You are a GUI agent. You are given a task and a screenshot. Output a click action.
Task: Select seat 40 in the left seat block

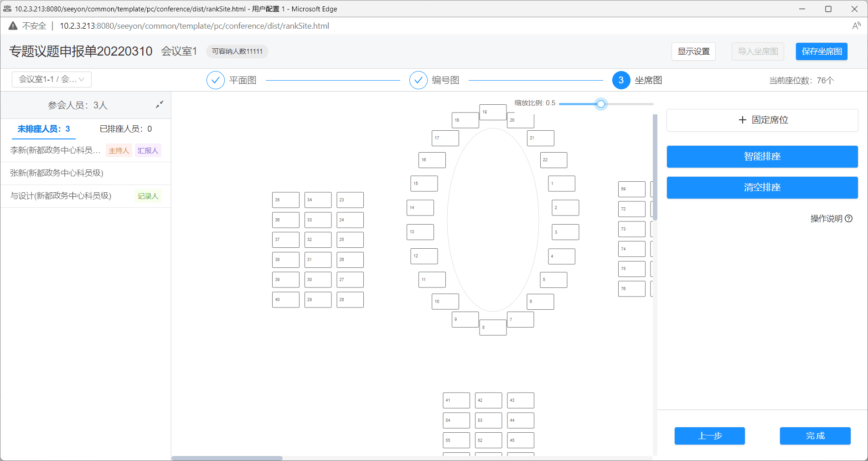286,300
